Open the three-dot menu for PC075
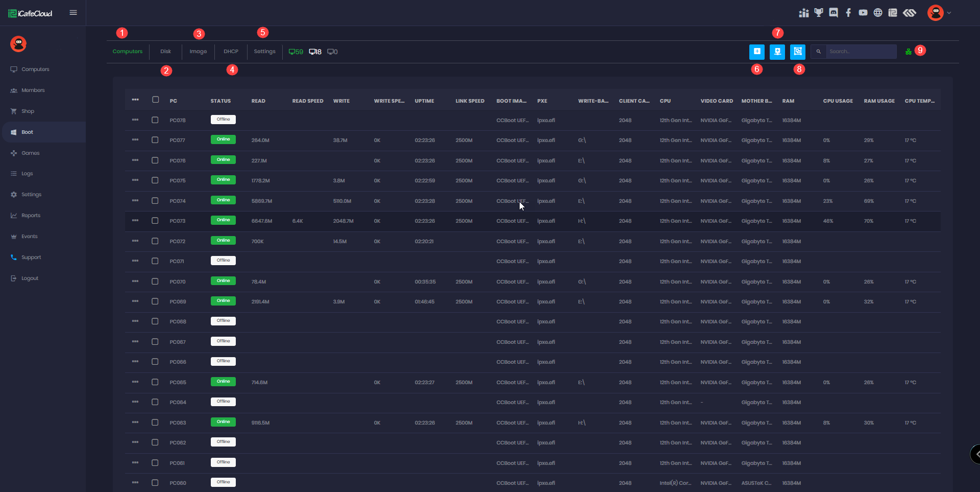Viewport: 980px width, 492px height. (x=135, y=180)
